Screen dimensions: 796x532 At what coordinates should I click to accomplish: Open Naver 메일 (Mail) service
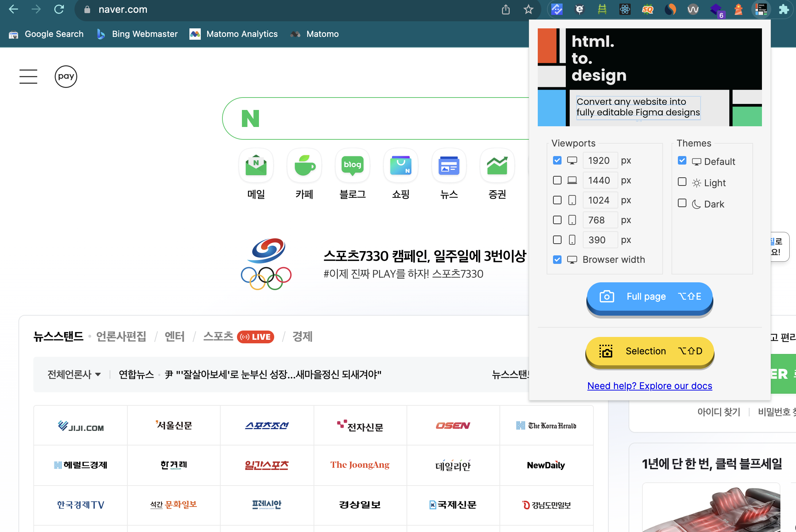pyautogui.click(x=256, y=165)
